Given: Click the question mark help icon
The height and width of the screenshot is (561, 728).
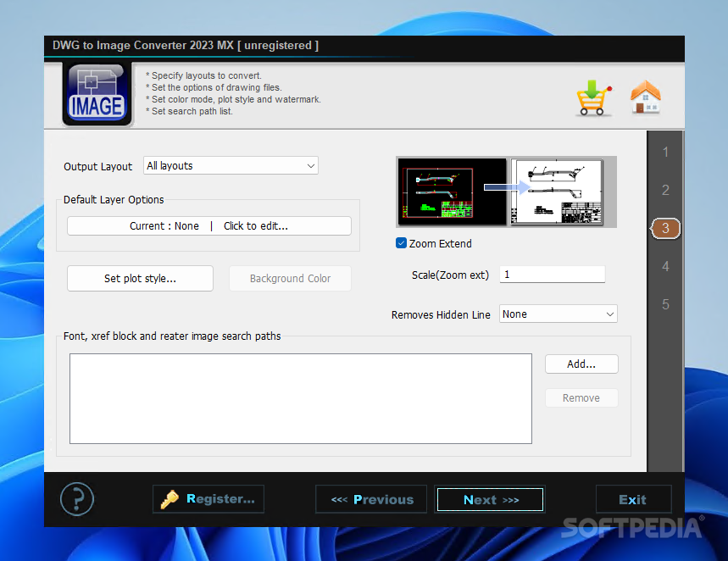Looking at the screenshot, I should pyautogui.click(x=77, y=499).
